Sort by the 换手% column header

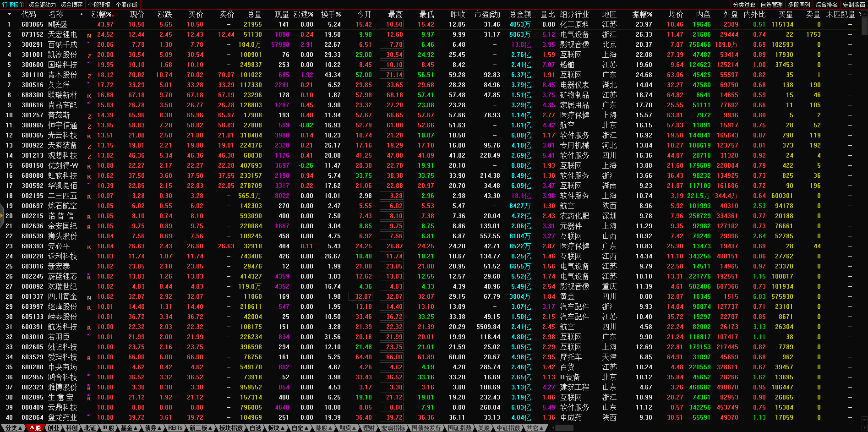pyautogui.click(x=331, y=14)
